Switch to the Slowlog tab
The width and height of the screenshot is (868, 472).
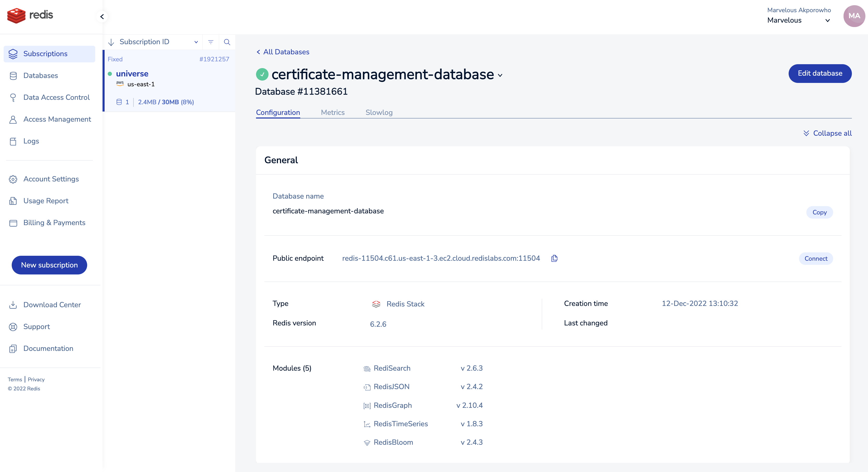(x=379, y=113)
